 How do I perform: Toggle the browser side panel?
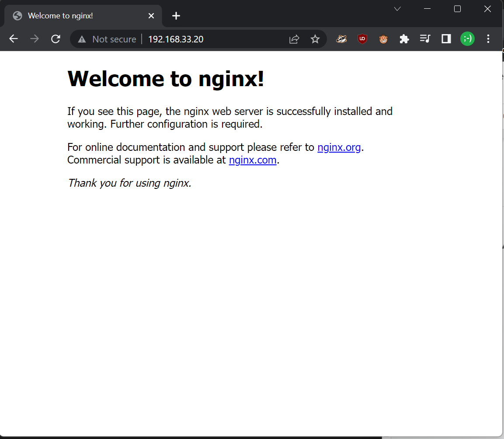pos(446,39)
